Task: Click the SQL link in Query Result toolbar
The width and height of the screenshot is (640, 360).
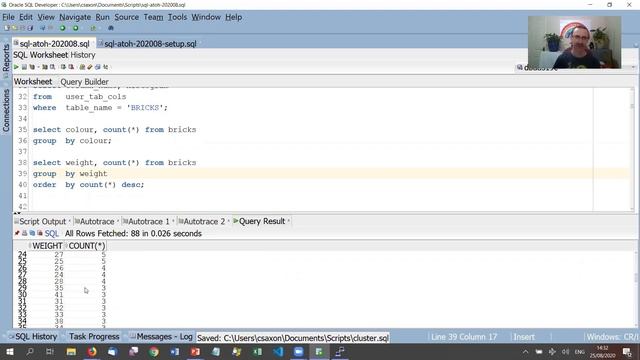Action: pyautogui.click(x=52, y=233)
